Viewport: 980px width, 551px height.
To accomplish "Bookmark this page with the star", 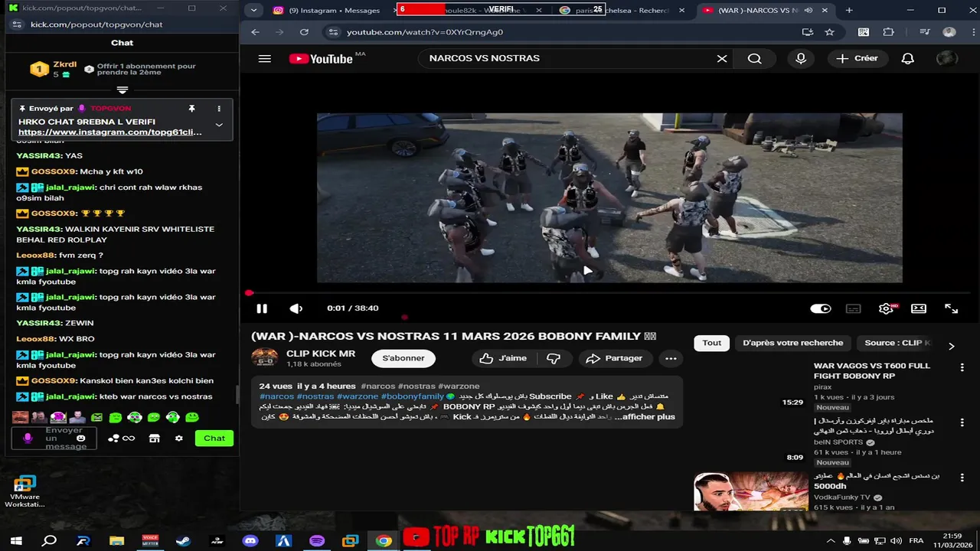I will point(829,32).
